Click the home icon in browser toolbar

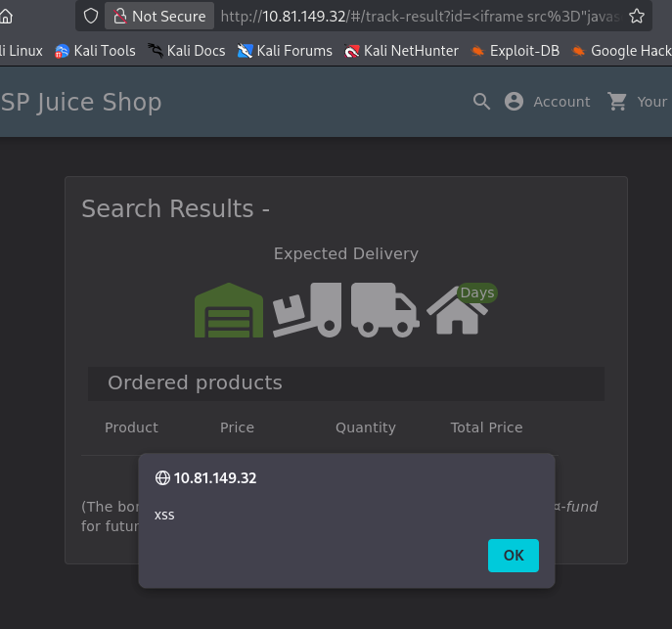pyautogui.click(x=6, y=17)
